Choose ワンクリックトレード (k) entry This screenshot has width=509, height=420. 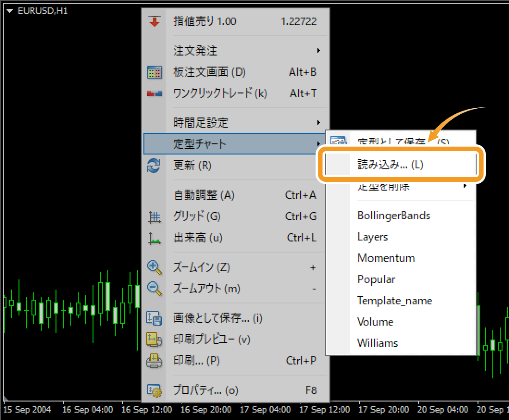coord(236,93)
